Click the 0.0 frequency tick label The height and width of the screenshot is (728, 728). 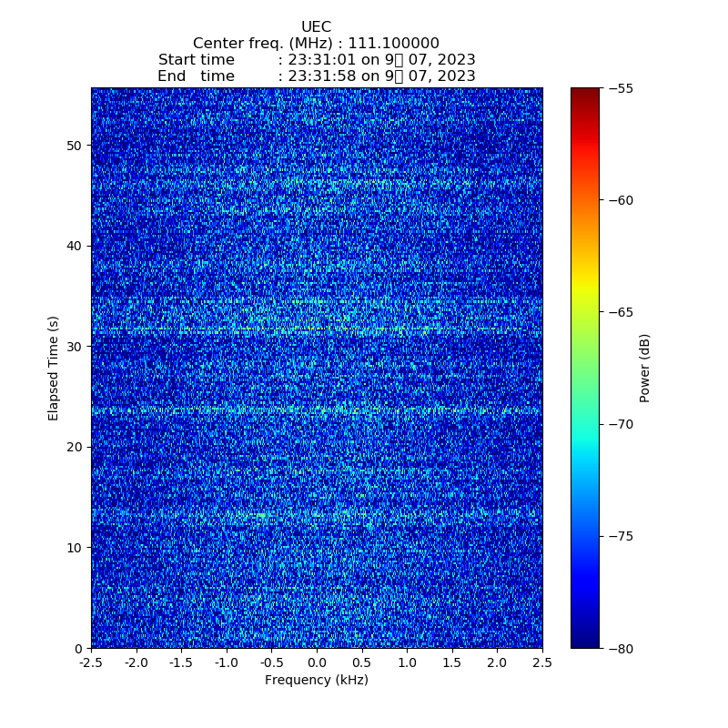point(317,663)
